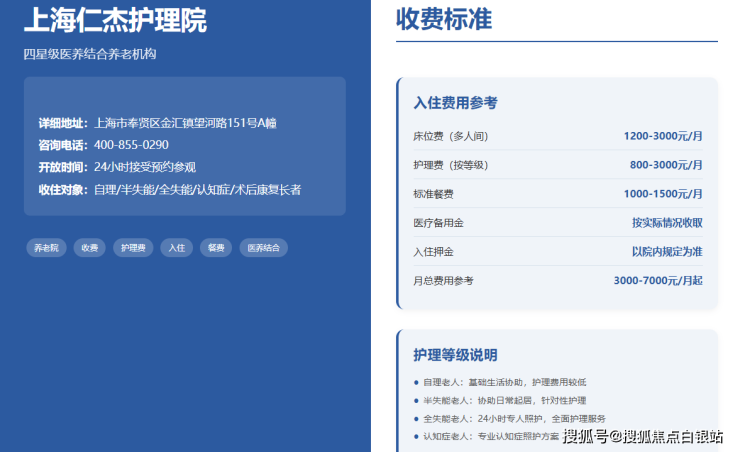Click the address 上海市奉贤区金汇镇望河路151号A幢
The height and width of the screenshot is (452, 740).
pyautogui.click(x=185, y=123)
